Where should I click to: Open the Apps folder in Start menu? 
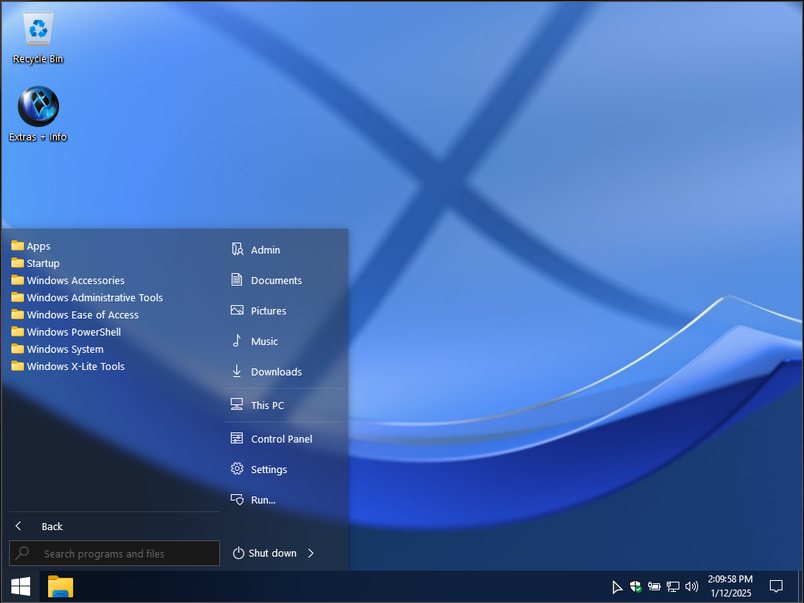[x=31, y=246]
